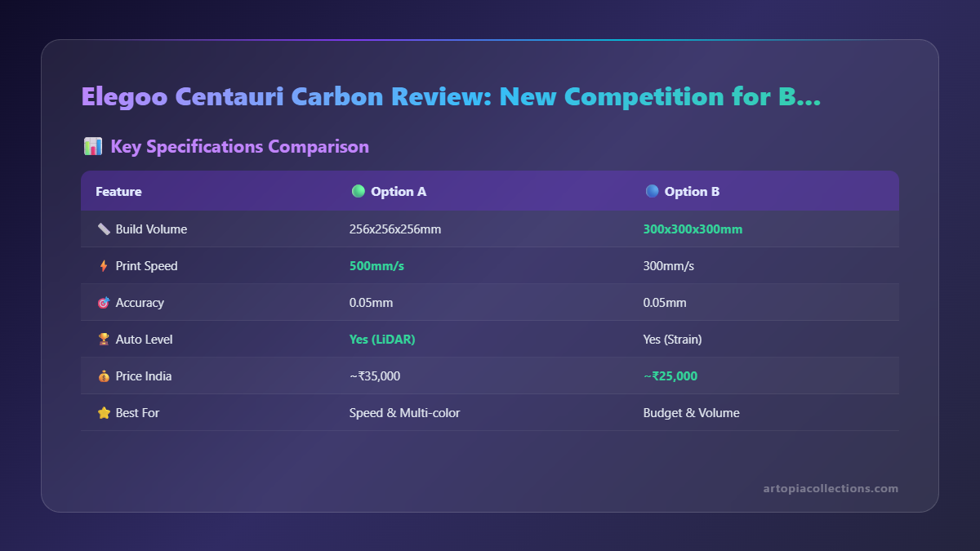Viewport: 980px width, 551px height.
Task: Click the Print Speed row label
Action: point(147,266)
